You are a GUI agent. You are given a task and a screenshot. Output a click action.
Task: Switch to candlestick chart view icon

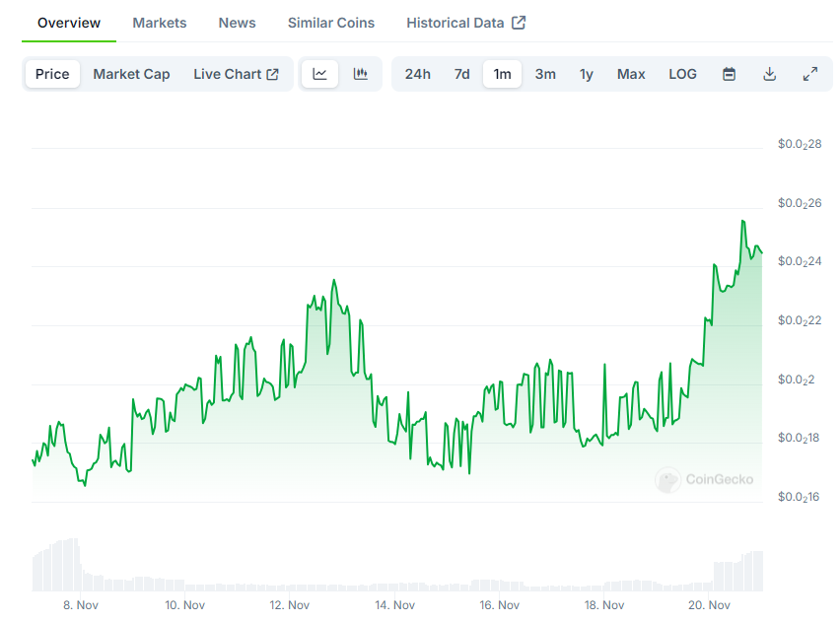point(361,74)
